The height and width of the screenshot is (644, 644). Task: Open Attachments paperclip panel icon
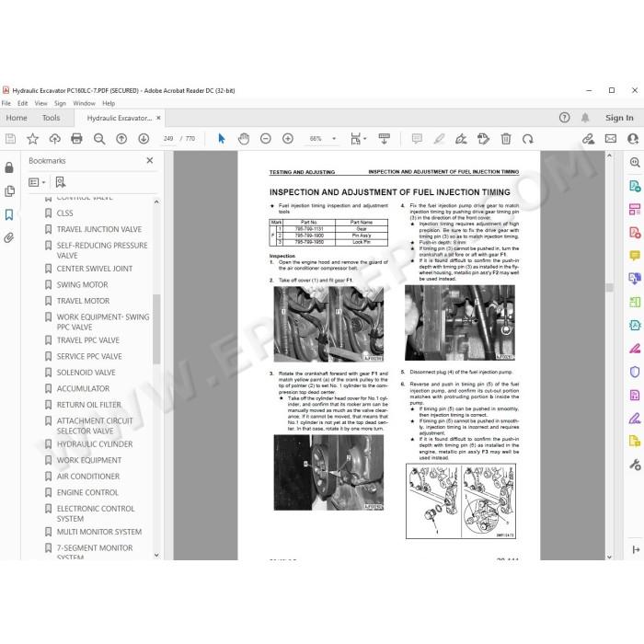[9, 237]
